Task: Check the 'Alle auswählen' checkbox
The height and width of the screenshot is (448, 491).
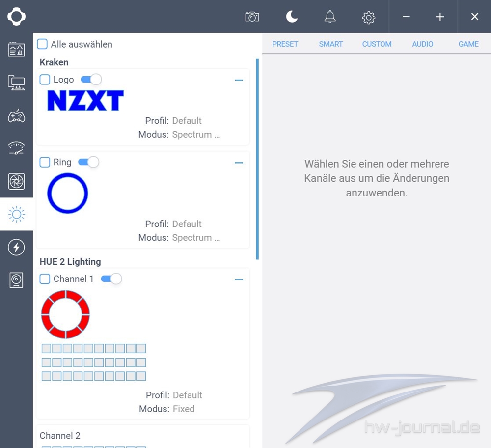Action: [43, 44]
